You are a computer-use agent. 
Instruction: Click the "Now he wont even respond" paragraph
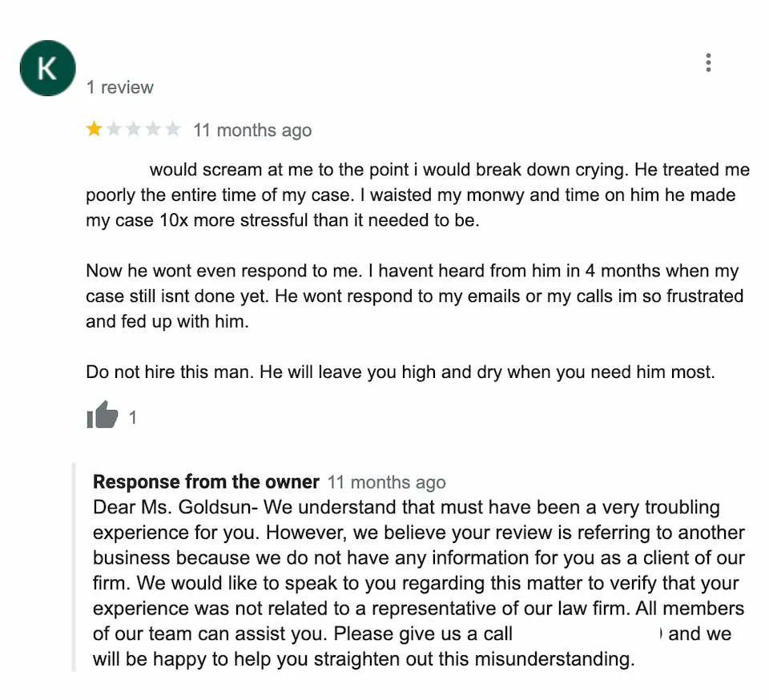pyautogui.click(x=413, y=296)
